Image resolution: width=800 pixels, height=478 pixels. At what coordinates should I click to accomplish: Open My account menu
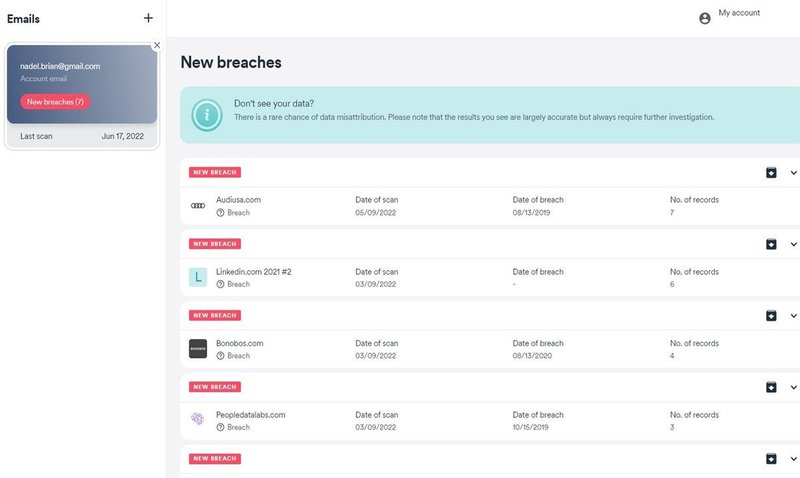(739, 13)
